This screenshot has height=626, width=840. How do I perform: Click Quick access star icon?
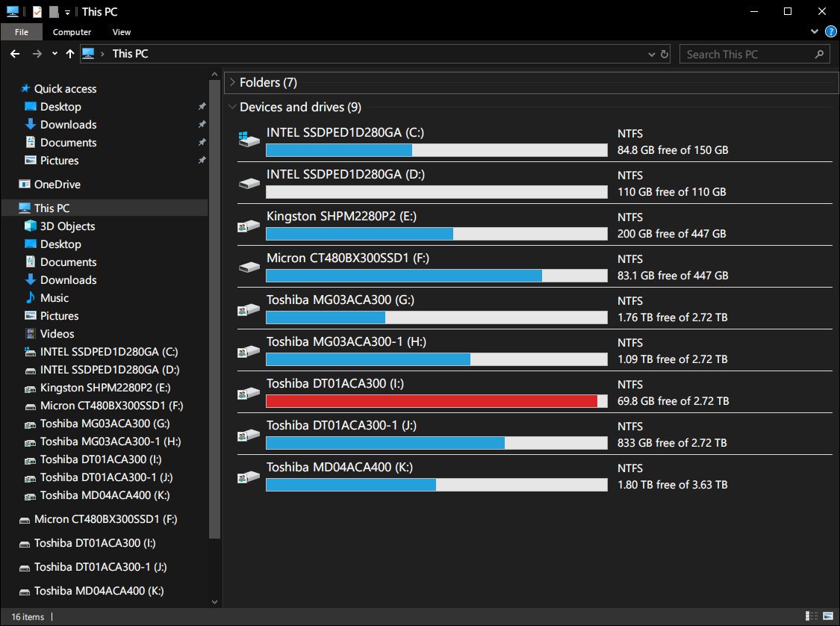[x=25, y=88]
